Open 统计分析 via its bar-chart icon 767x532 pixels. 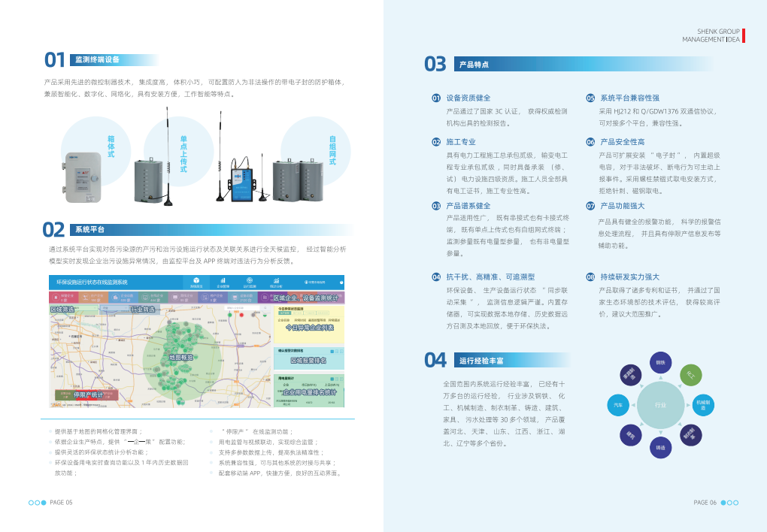click(277, 280)
